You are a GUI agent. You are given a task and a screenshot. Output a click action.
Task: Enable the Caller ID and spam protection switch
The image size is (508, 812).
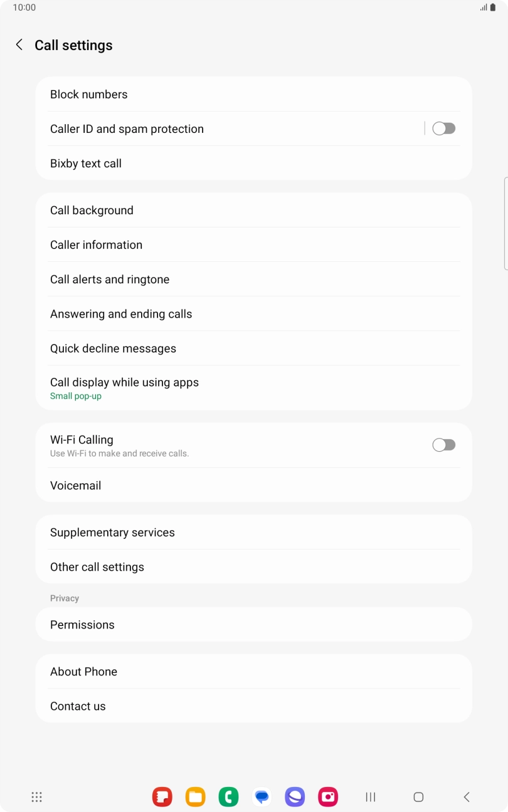pyautogui.click(x=443, y=128)
